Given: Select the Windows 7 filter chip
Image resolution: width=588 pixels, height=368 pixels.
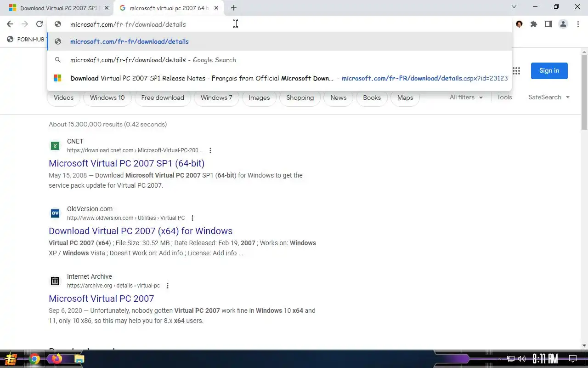Looking at the screenshot, I should click(216, 98).
